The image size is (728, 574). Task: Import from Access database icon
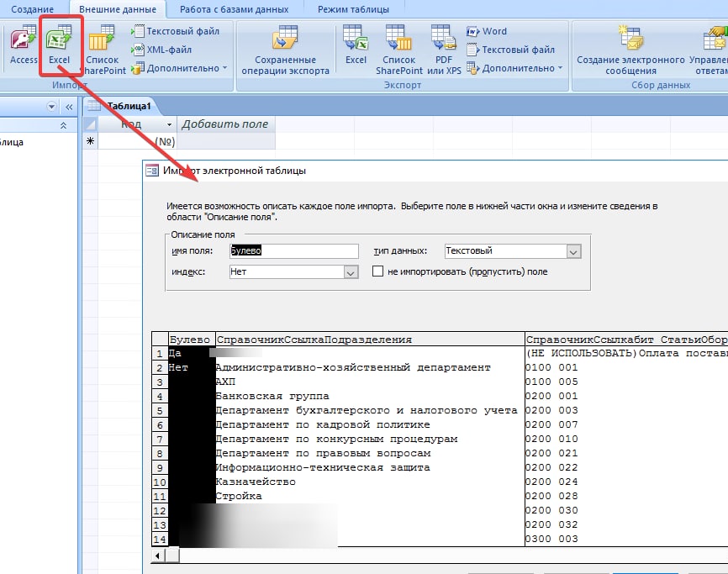click(24, 45)
